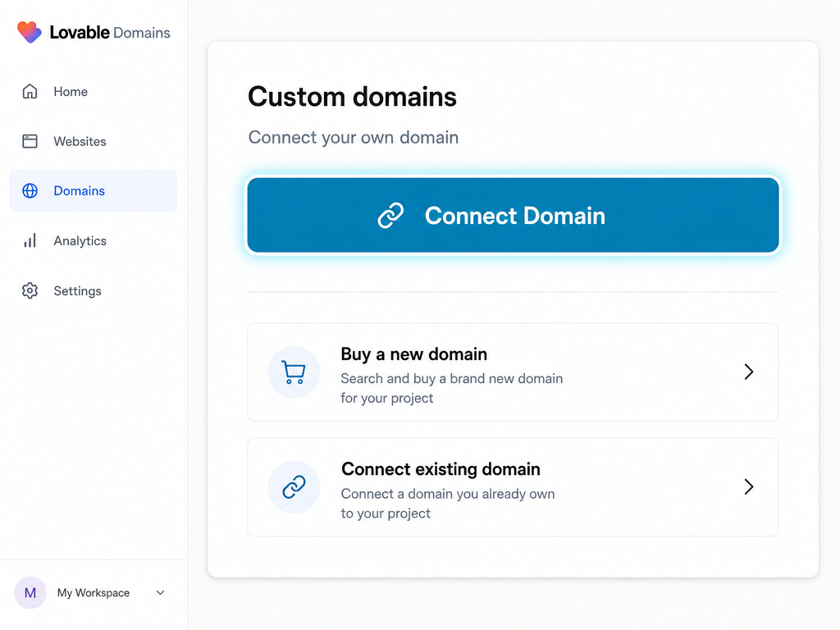The image size is (840, 630).
Task: Choose Buy a new domain heading
Action: tap(413, 354)
